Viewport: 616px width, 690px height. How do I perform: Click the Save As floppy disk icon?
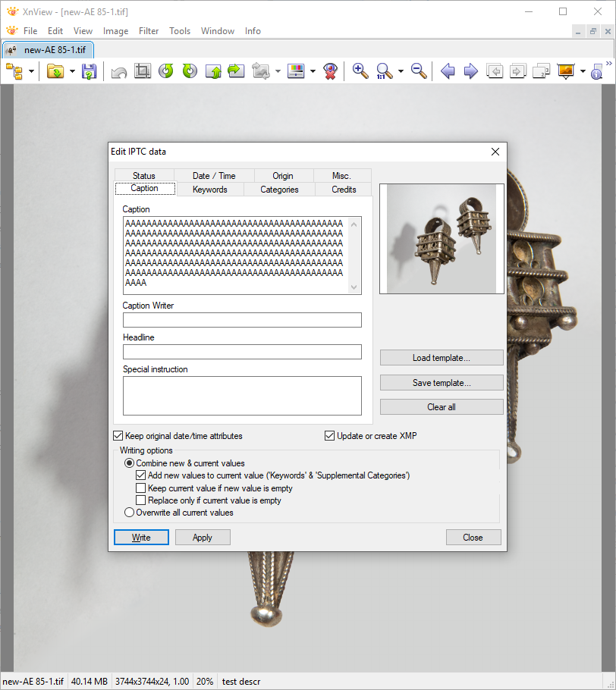pyautogui.click(x=89, y=71)
